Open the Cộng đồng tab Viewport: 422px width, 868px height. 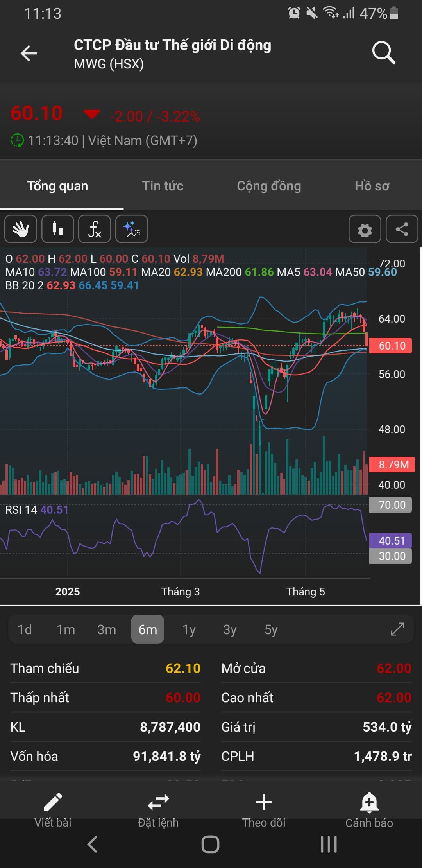[x=269, y=186]
